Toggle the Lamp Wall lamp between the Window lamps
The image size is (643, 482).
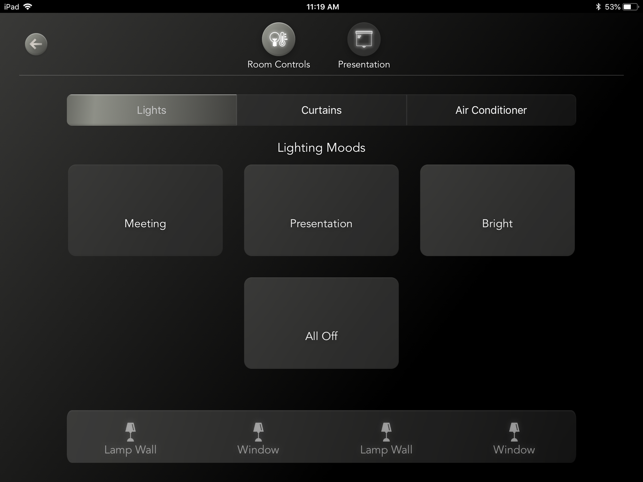pyautogui.click(x=386, y=439)
